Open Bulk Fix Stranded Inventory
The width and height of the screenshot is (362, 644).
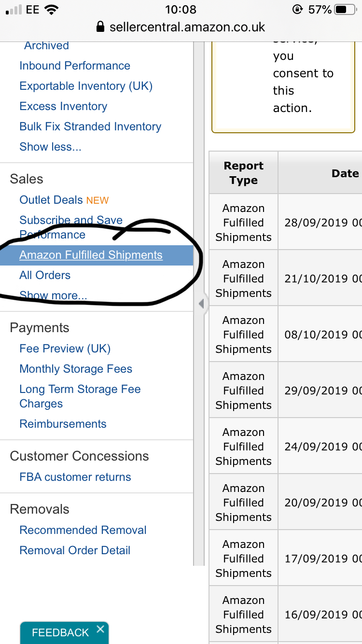90,126
